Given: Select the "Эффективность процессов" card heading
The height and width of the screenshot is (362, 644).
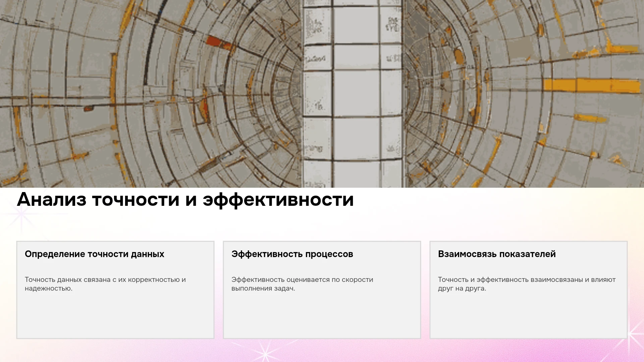Looking at the screenshot, I should pos(292,254).
